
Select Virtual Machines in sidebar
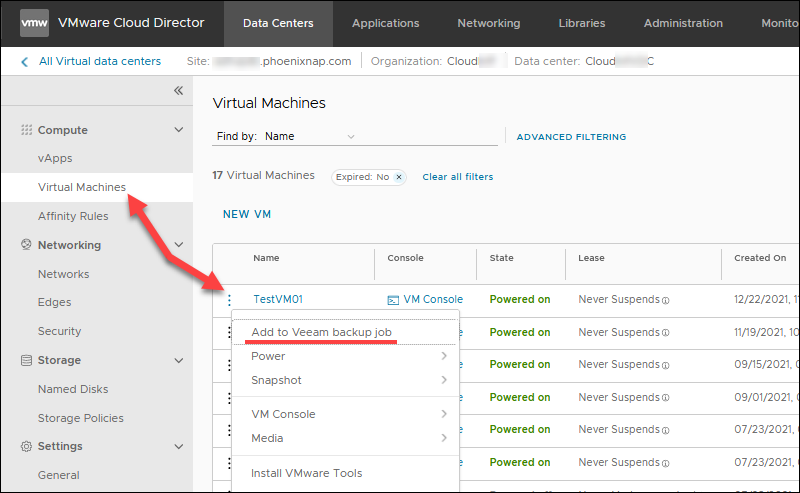[x=82, y=187]
